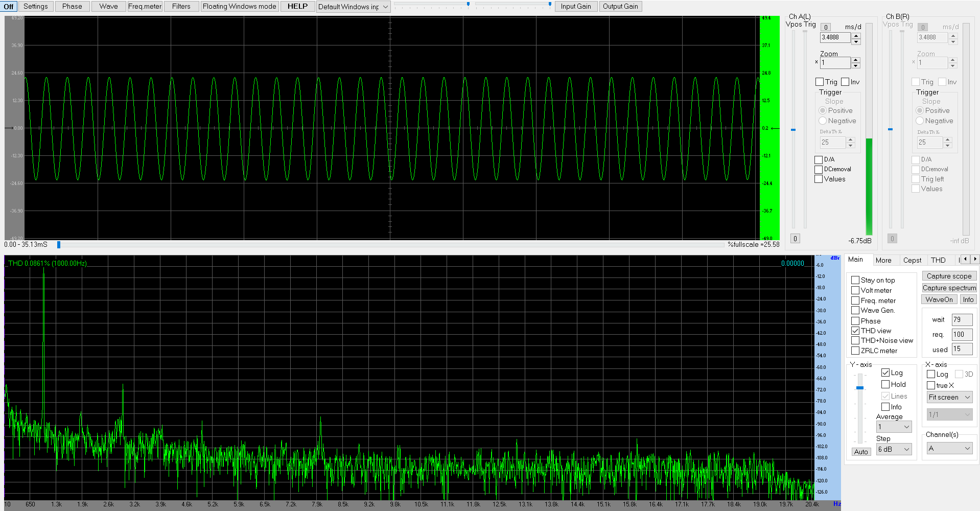Enable X-axis Log checkbox

pos(931,374)
